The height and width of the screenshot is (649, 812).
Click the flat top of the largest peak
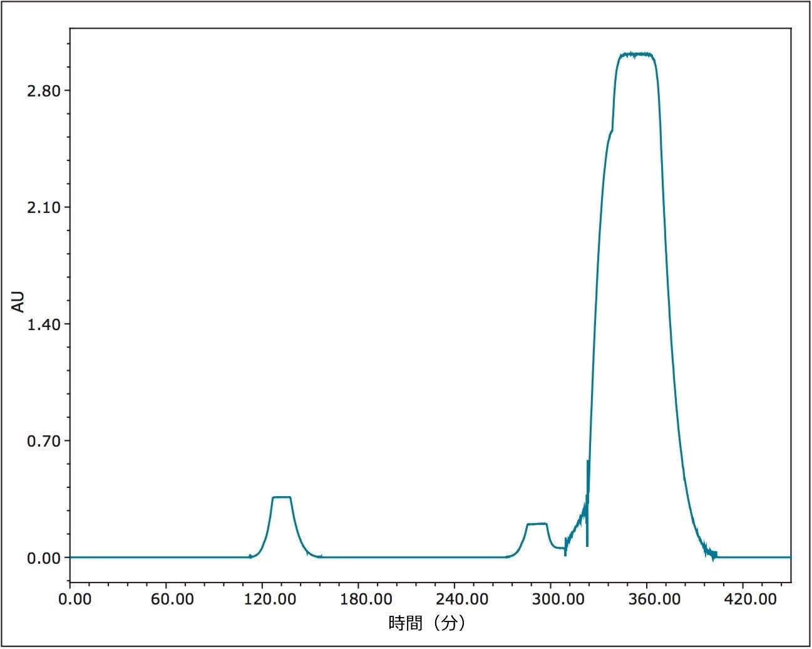(x=635, y=55)
